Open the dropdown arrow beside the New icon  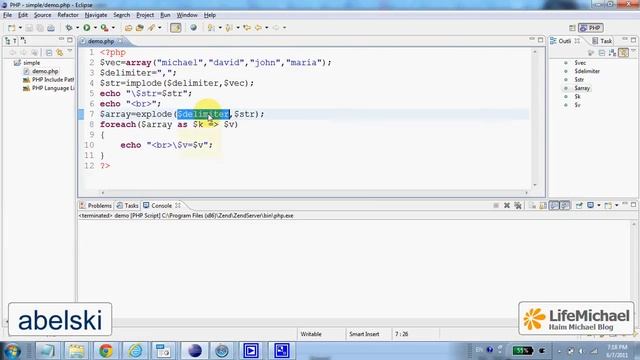20,28
